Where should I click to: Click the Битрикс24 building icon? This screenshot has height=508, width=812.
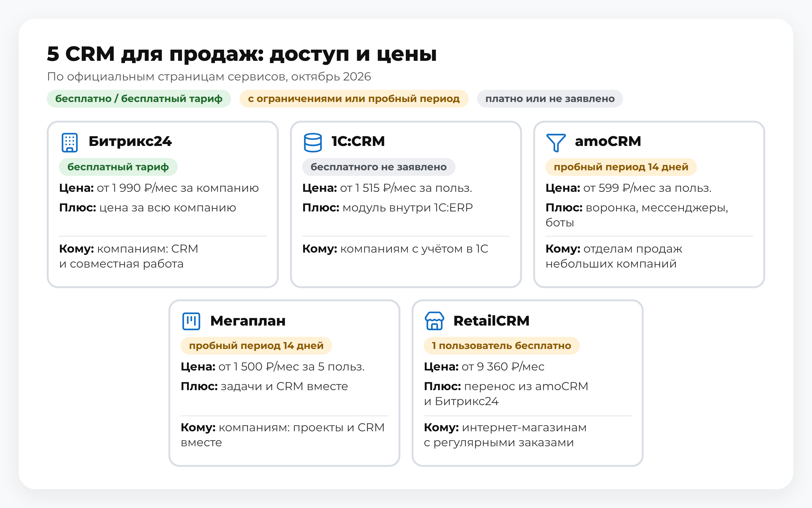coord(69,142)
